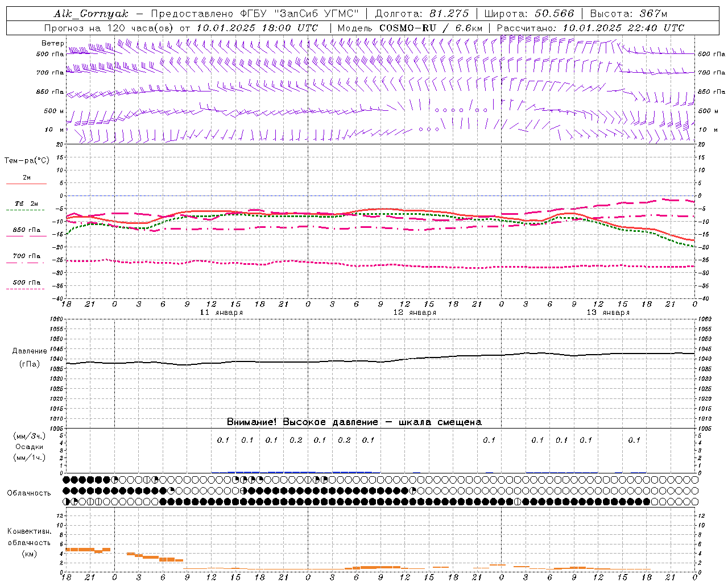Click the Ветер panel label
Image resolution: width=728 pixels, height=582 pixels.
tap(53, 43)
